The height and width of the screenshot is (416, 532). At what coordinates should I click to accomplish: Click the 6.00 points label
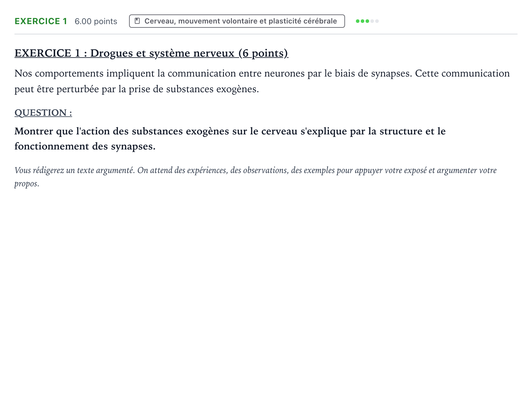point(96,21)
